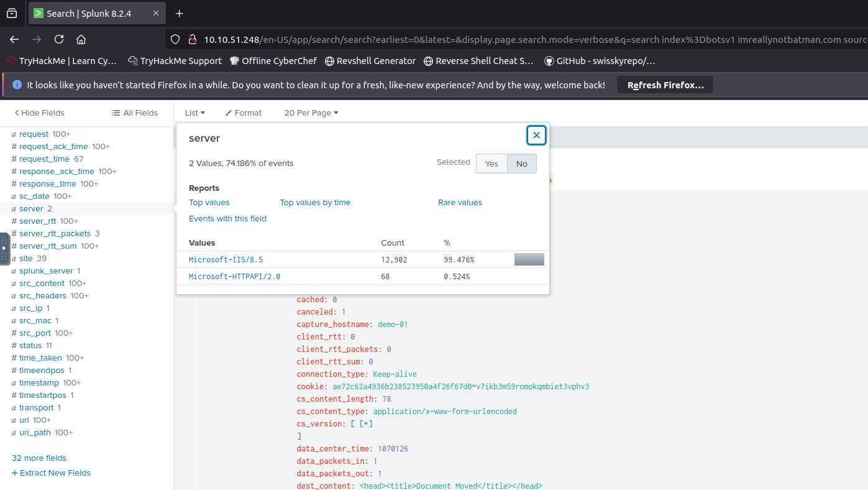
Task: Open Offline CyberChef bookmark
Action: click(x=273, y=61)
